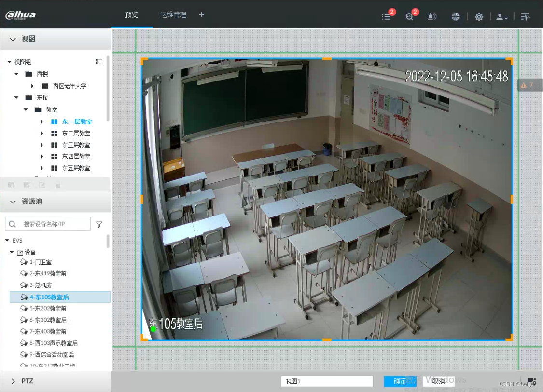Cancel with the 取消 button
The height and width of the screenshot is (392, 543).
point(438,381)
